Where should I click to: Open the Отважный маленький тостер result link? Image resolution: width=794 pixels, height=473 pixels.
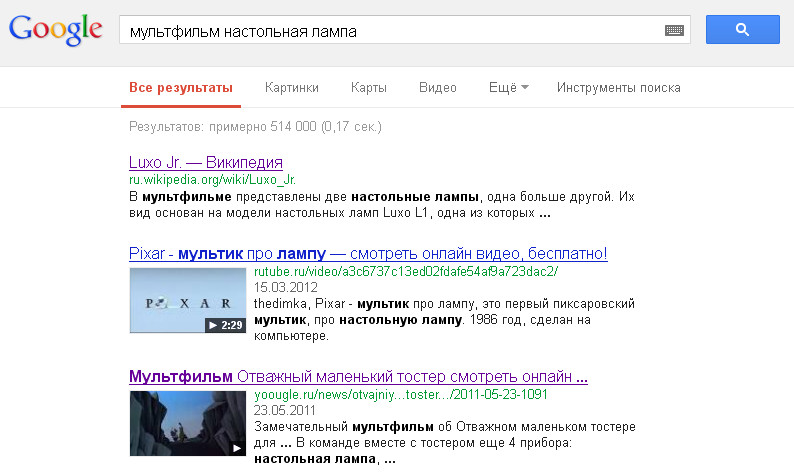(x=358, y=376)
